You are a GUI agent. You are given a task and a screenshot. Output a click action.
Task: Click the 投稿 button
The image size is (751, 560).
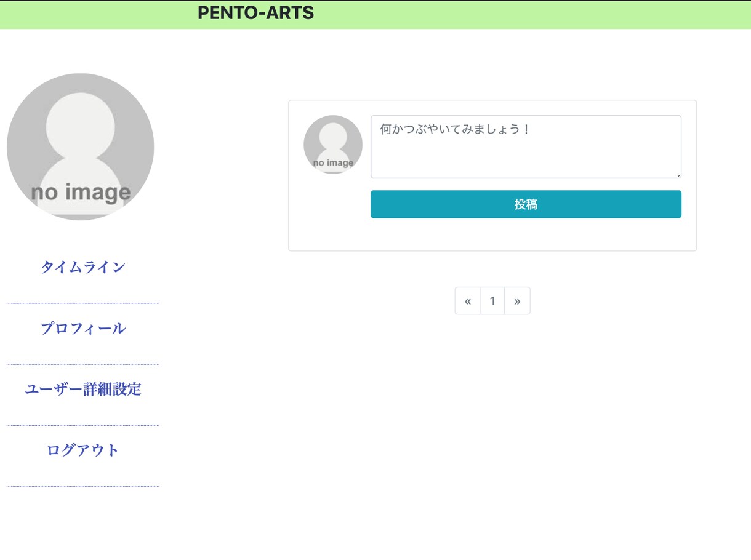point(526,204)
